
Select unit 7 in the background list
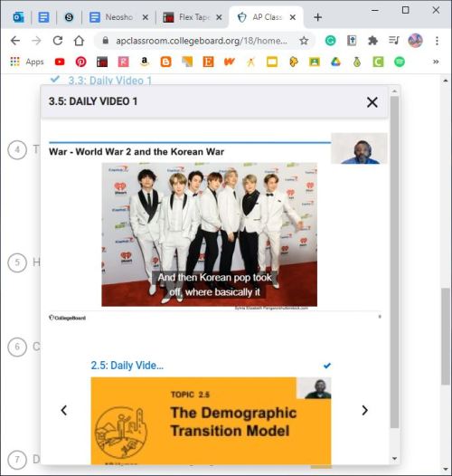click(x=17, y=460)
